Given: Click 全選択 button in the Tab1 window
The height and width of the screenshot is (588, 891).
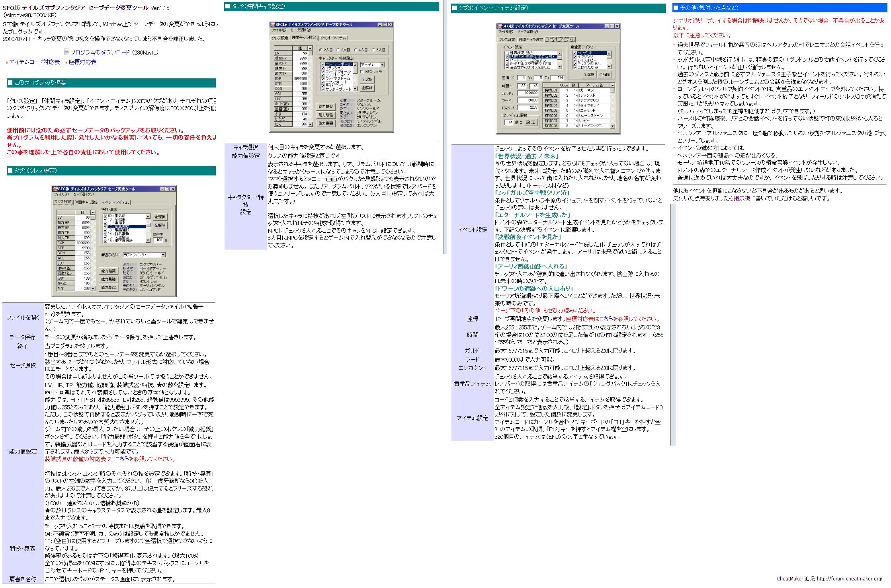Looking at the screenshot, I should 160,217.
